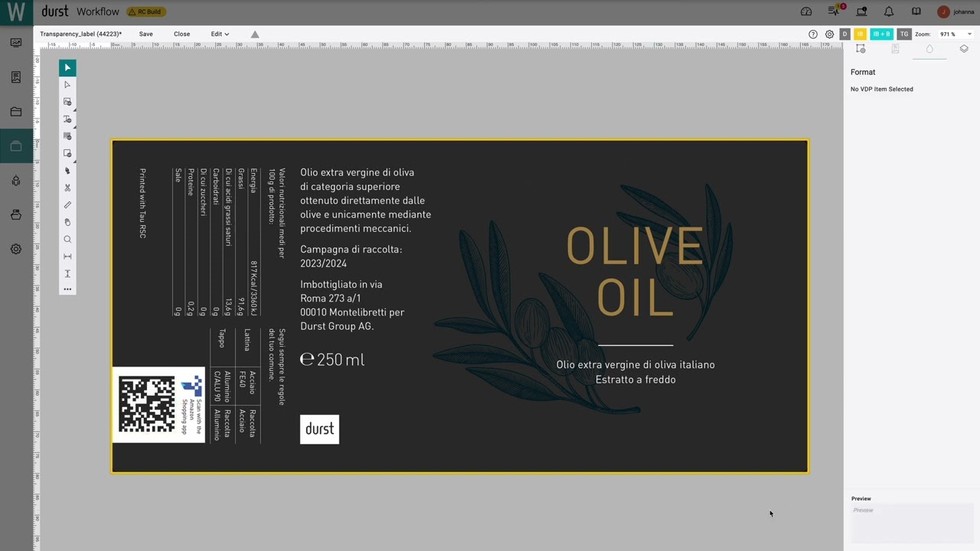
Task: Open the folder section in left sidebar
Action: tap(16, 112)
